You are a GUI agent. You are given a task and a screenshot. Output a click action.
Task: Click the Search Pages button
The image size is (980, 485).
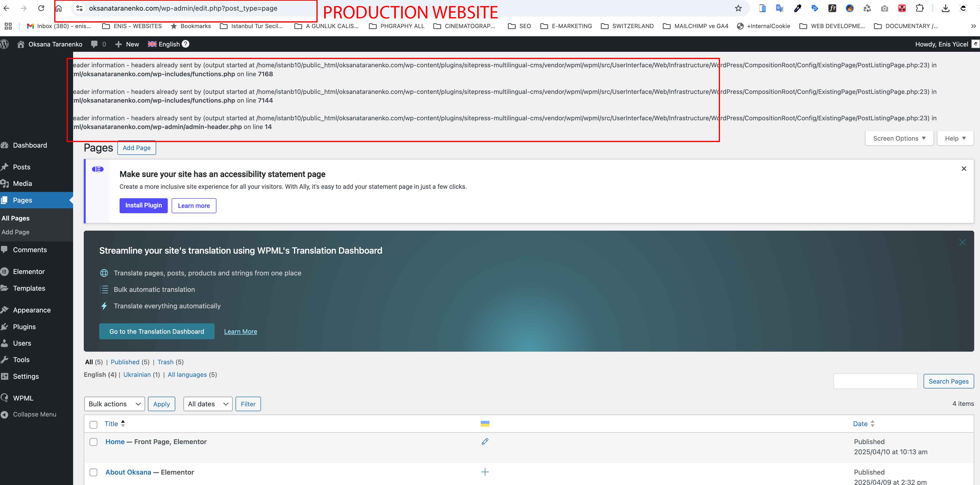pyautogui.click(x=949, y=381)
